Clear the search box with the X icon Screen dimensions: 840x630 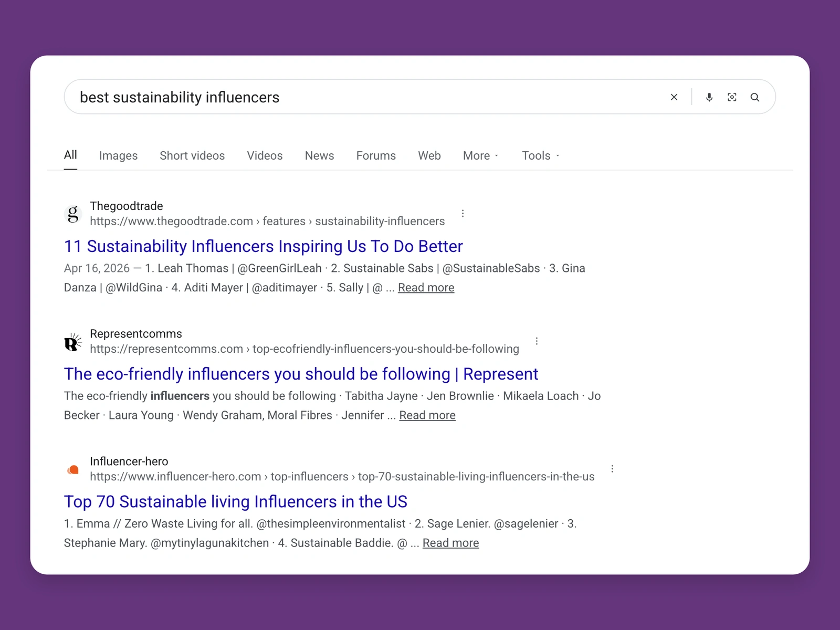point(674,97)
